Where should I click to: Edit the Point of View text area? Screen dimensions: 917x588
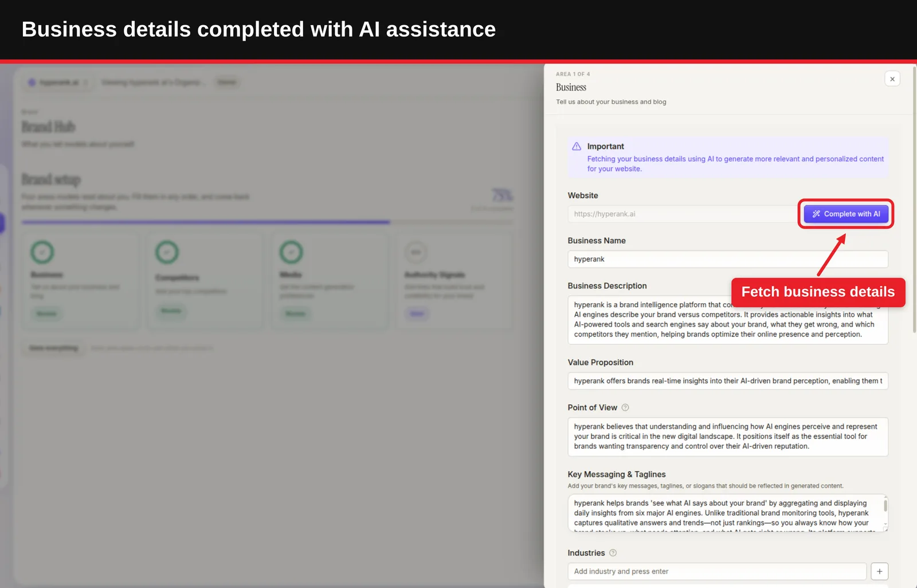pyautogui.click(x=728, y=437)
